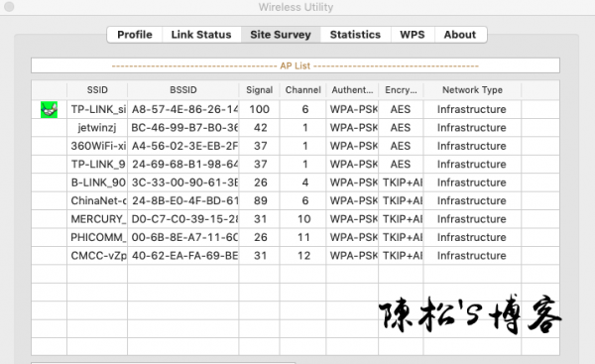
Task: Sort by the Channel column header
Action: pos(302,90)
